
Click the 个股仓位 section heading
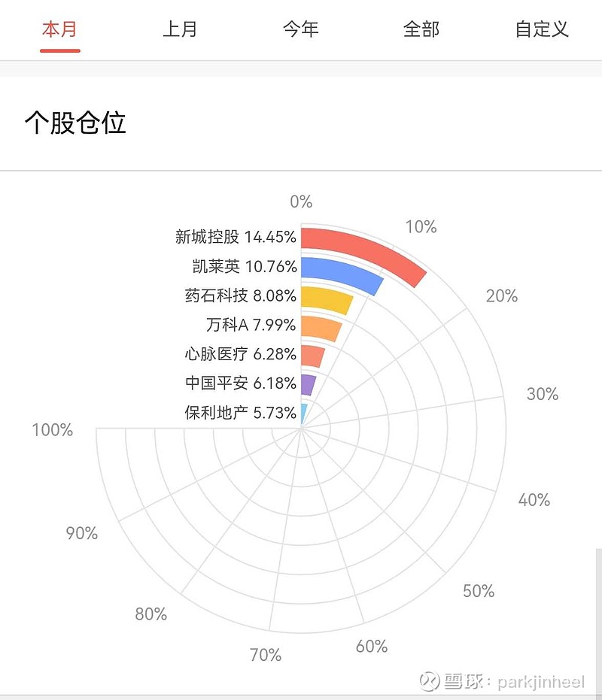[75, 123]
